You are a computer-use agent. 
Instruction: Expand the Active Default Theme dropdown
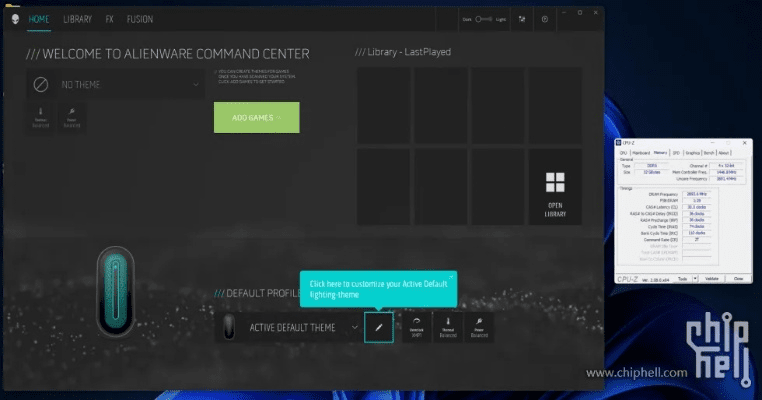click(x=354, y=327)
